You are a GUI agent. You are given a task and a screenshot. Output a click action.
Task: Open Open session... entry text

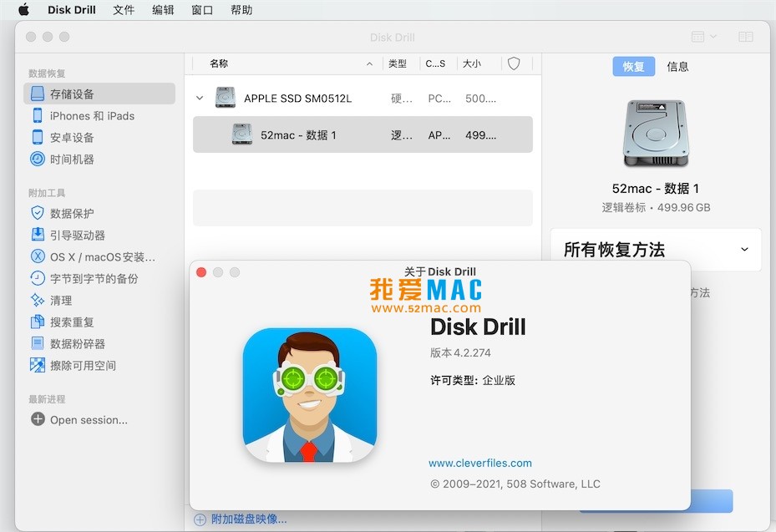(x=89, y=419)
